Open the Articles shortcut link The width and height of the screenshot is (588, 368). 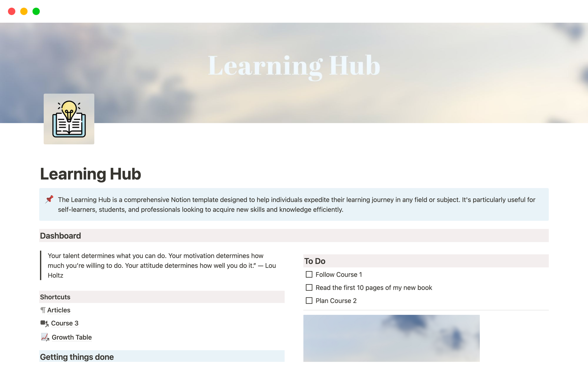[59, 310]
